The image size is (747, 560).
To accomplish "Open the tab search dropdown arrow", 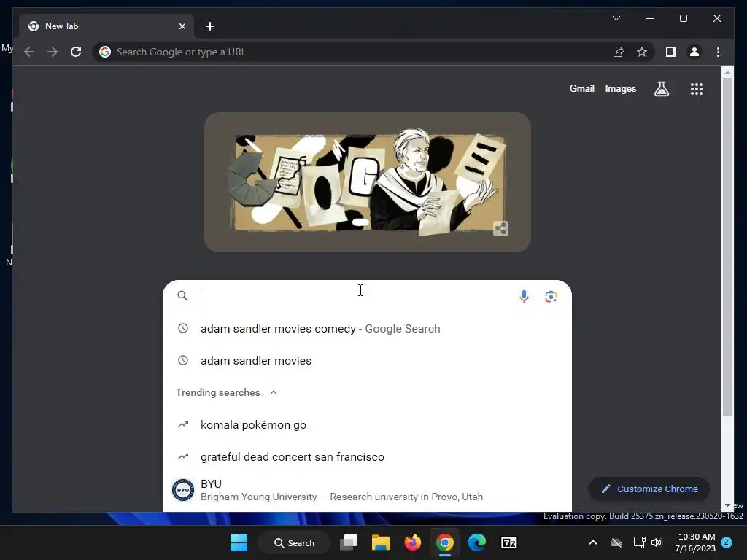I will (x=616, y=18).
